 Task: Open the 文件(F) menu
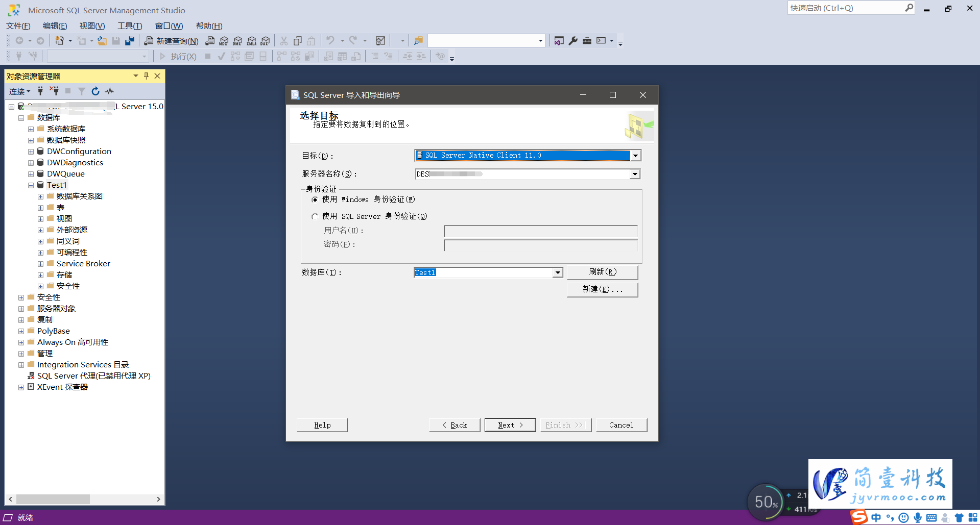18,26
